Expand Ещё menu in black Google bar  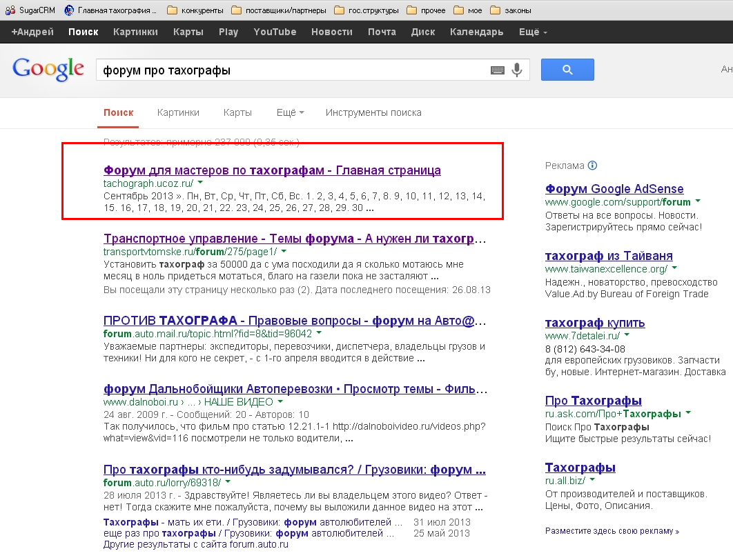pos(533,32)
